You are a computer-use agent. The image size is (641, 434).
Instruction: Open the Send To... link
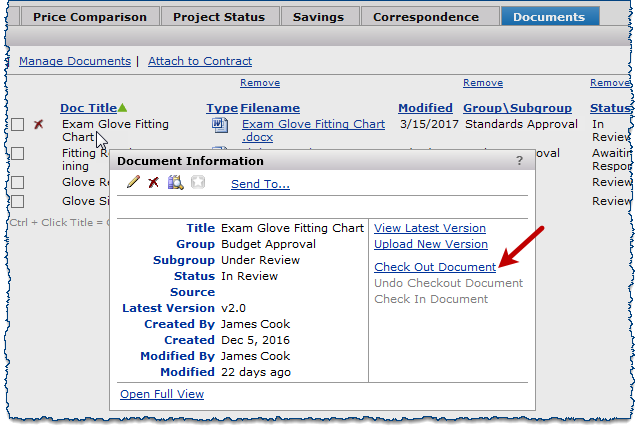(x=260, y=184)
